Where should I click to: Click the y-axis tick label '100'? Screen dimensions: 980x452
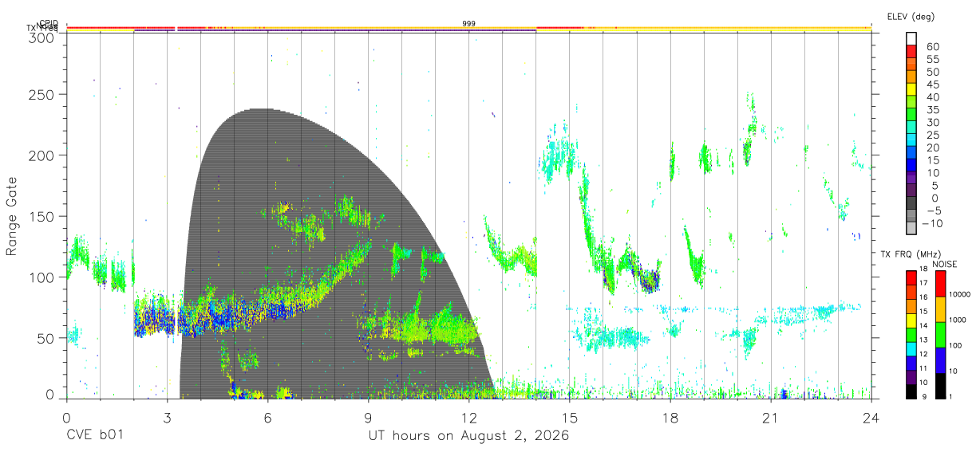point(41,277)
